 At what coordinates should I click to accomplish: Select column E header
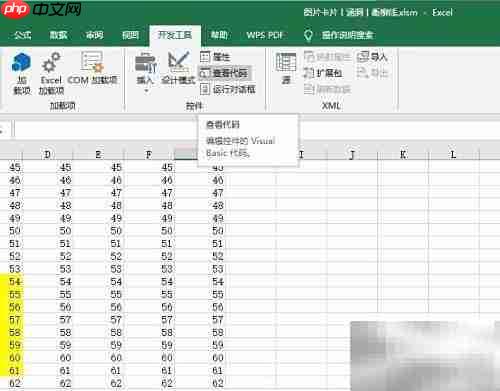(98, 154)
